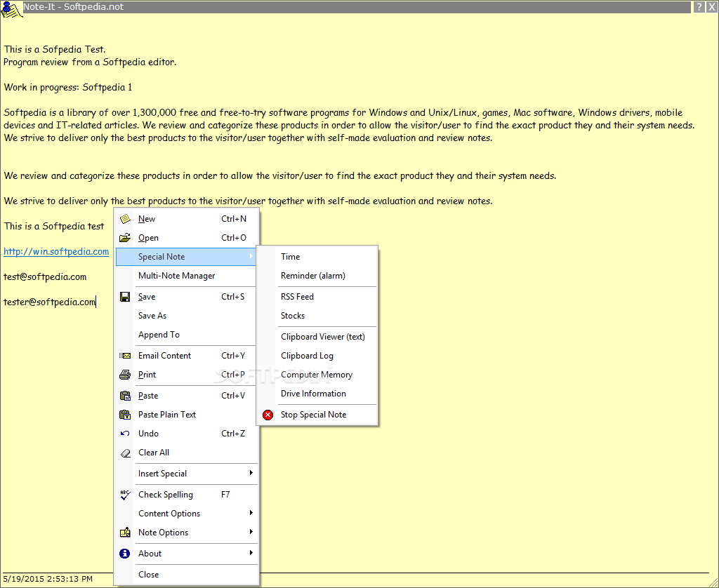Click the Paste clipboard icon
719x588 pixels.
click(x=125, y=396)
